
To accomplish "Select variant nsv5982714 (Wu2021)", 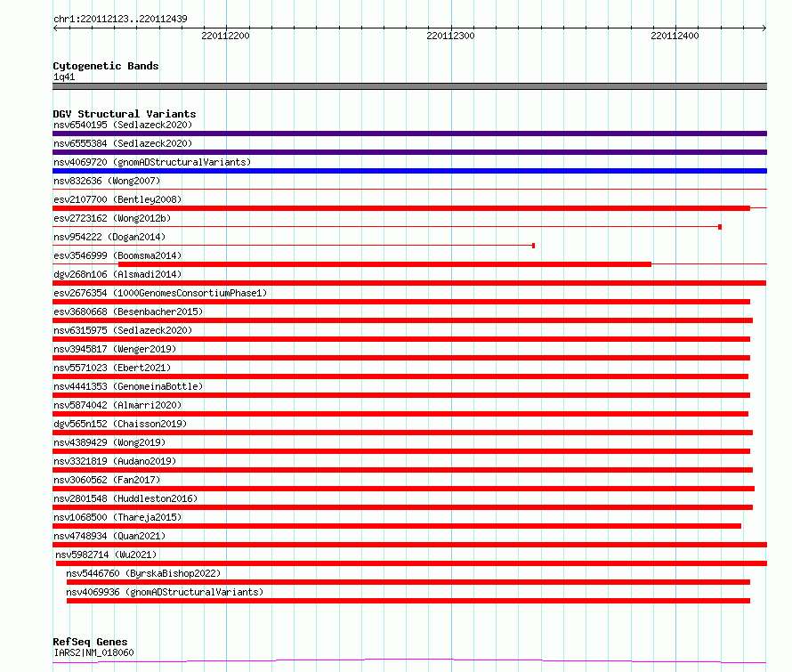I will coord(106,555).
